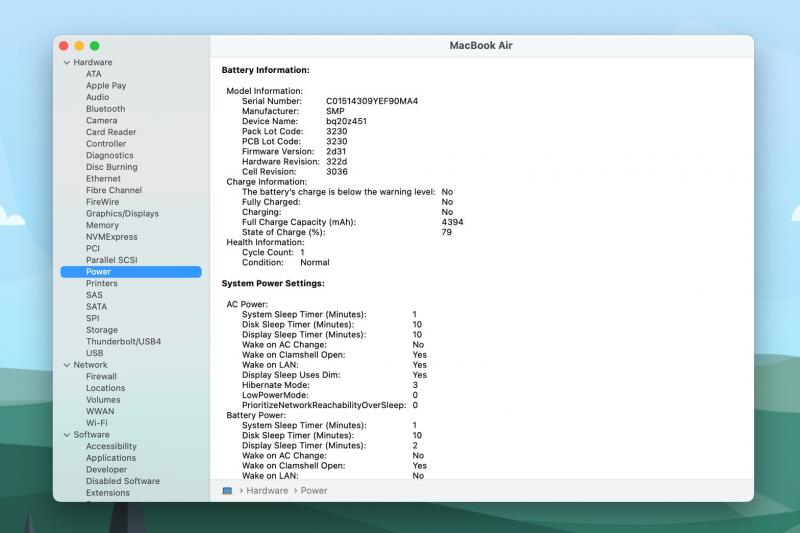The image size is (800, 533).
Task: Select Ethernet in the sidebar
Action: [x=103, y=179]
